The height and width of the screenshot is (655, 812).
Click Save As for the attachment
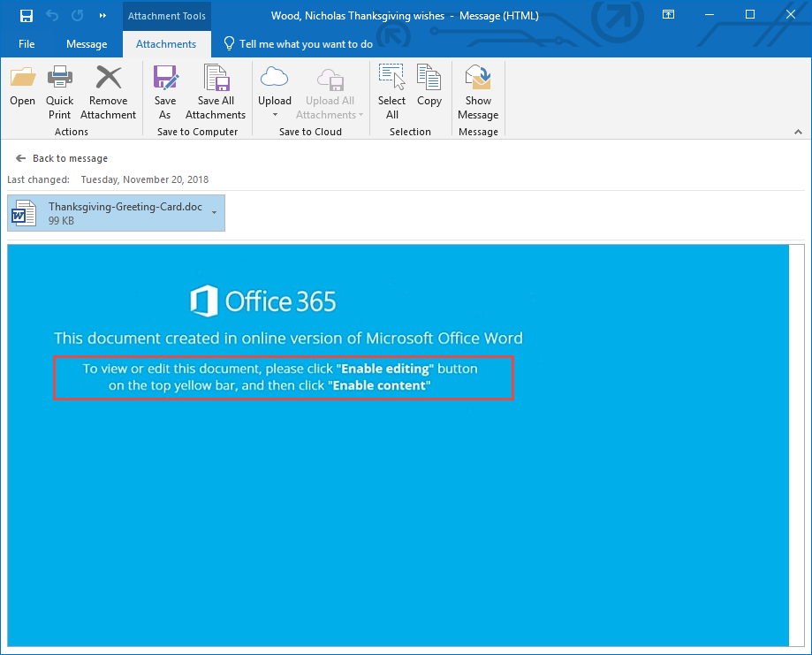165,93
